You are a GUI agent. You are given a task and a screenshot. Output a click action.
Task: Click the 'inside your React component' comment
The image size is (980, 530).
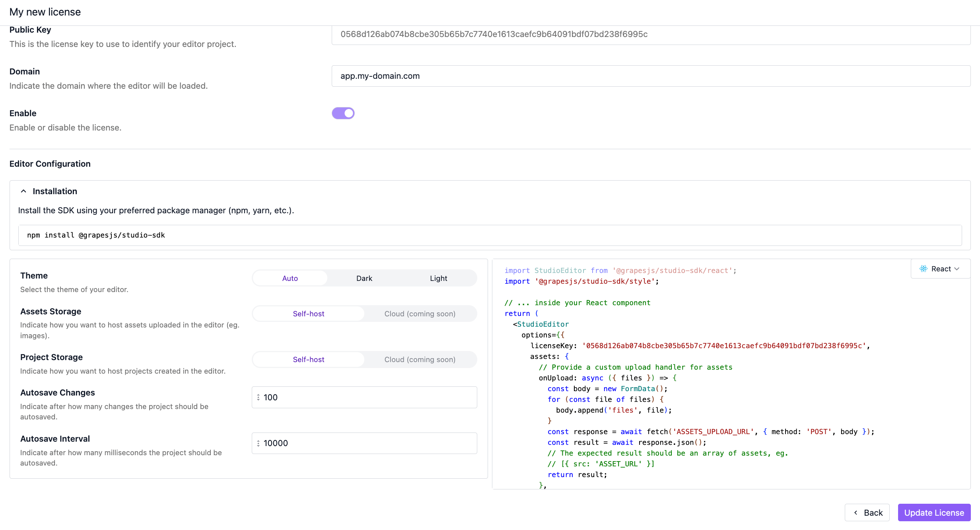point(577,303)
